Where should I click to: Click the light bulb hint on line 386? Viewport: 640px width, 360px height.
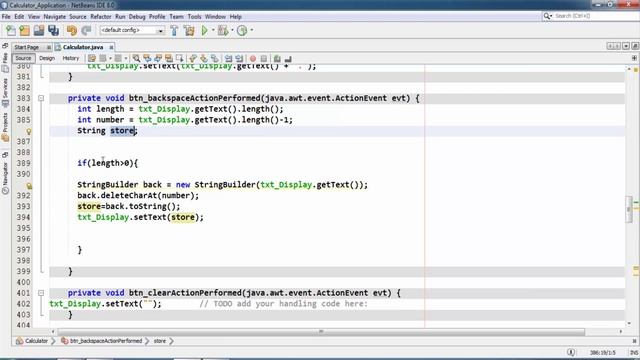click(x=29, y=131)
